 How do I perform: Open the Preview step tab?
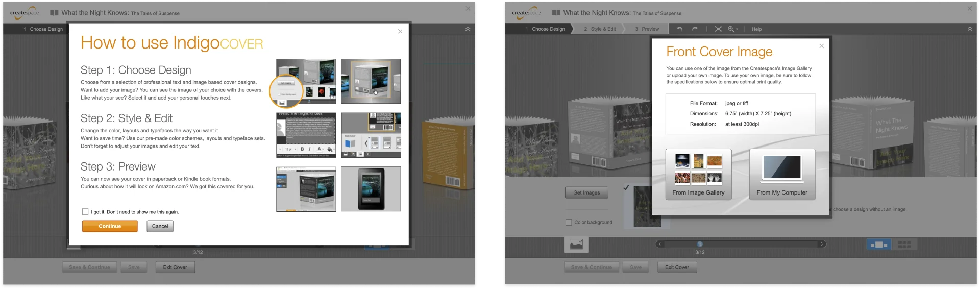click(x=647, y=29)
